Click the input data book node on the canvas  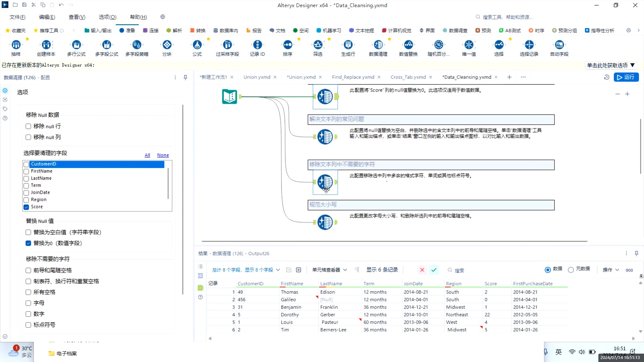click(230, 97)
